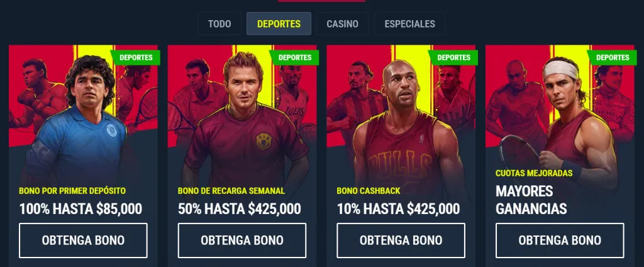Open the maroon football jersey promo image
This screenshot has width=644, height=267.
click(242, 115)
